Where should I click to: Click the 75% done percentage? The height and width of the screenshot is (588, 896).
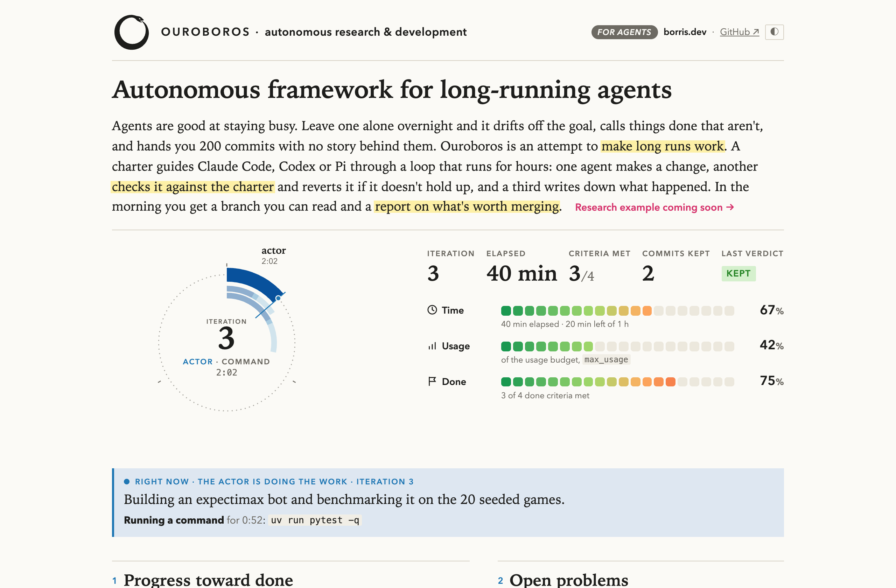[x=771, y=380]
